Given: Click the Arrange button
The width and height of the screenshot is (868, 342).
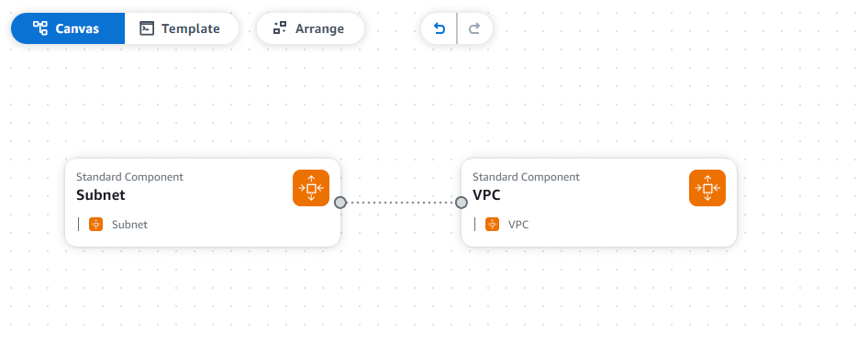Looking at the screenshot, I should coord(310,28).
